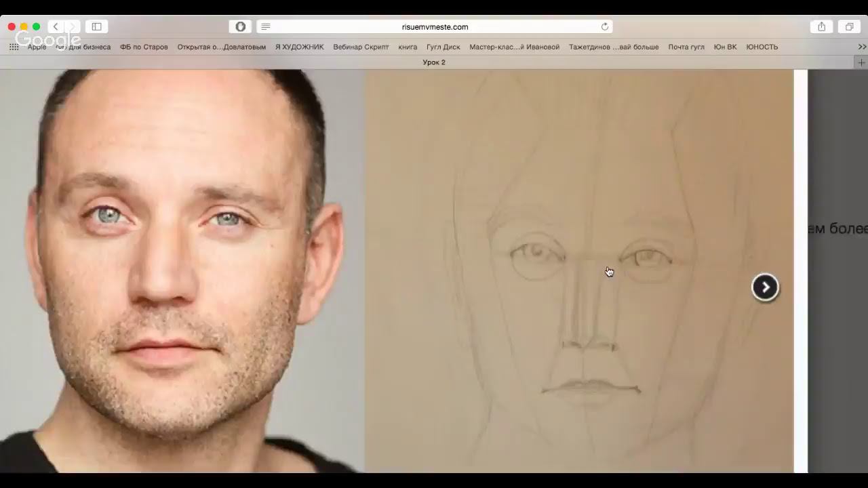Open a new tab with plus button
The image size is (868, 488).
click(861, 62)
